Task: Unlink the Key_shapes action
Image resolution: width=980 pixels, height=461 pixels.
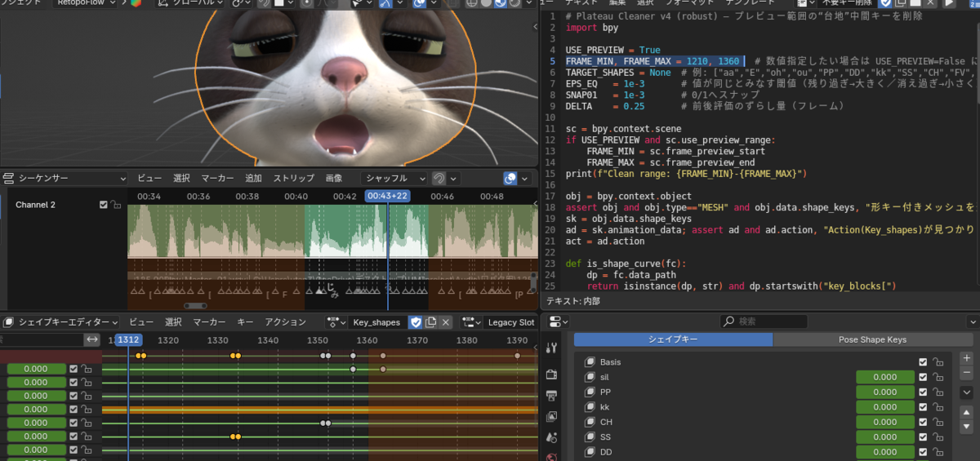Action: (446, 322)
